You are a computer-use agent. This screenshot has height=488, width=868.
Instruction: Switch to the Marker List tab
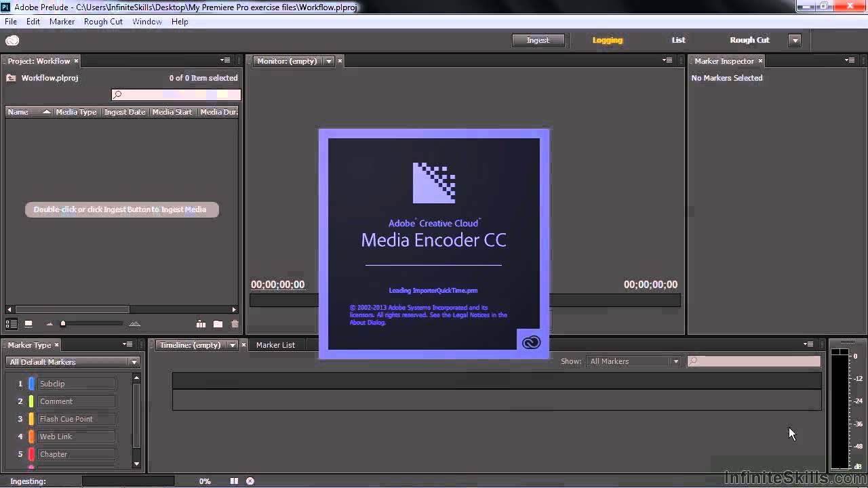(275, 345)
